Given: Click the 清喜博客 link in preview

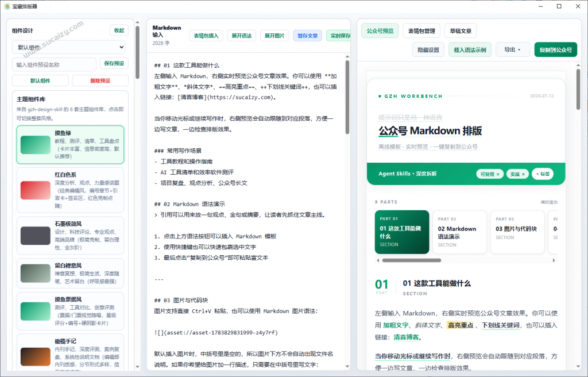Looking at the screenshot, I should pos(406,337).
